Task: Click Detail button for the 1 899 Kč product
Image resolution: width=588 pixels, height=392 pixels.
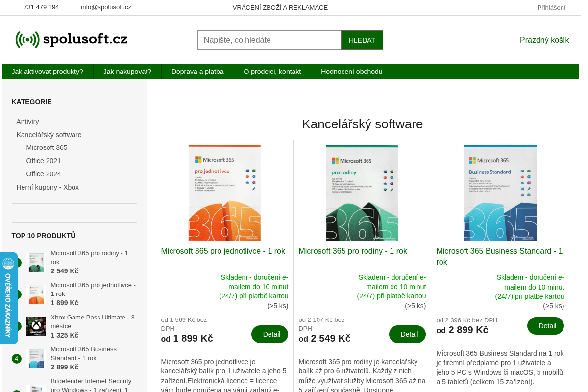Action: (x=269, y=334)
